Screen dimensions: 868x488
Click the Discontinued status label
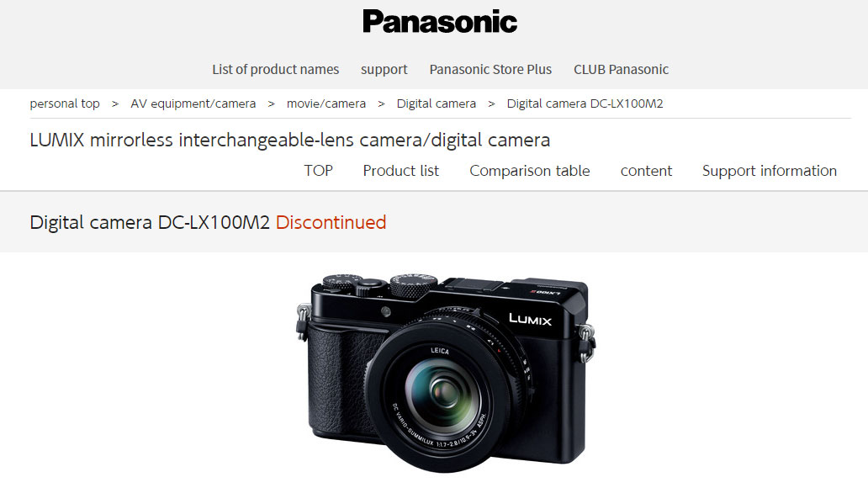point(331,222)
